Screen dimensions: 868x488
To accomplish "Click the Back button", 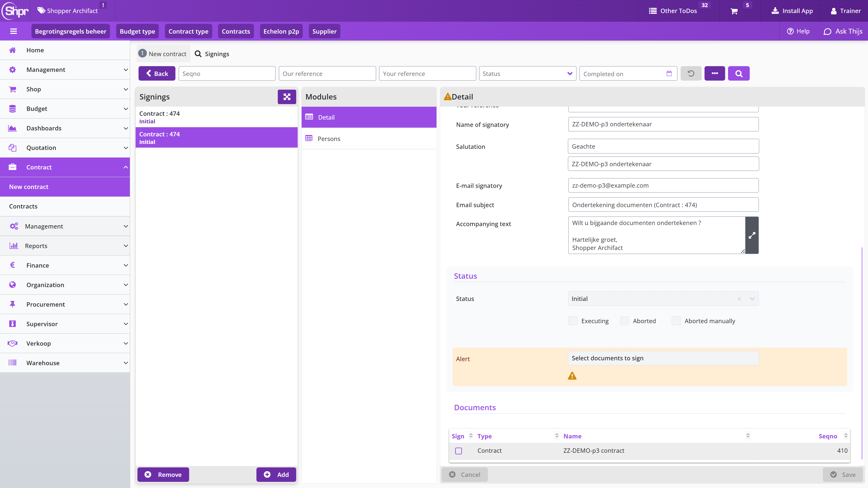I will coord(157,73).
